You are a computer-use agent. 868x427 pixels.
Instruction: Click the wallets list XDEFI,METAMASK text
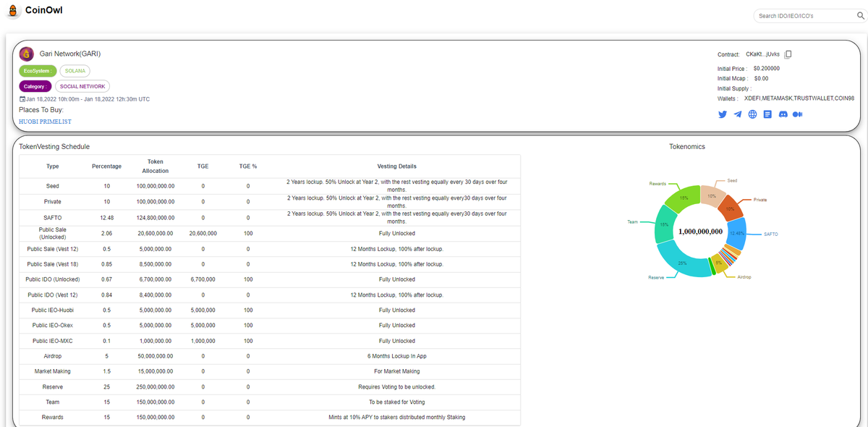tap(799, 98)
